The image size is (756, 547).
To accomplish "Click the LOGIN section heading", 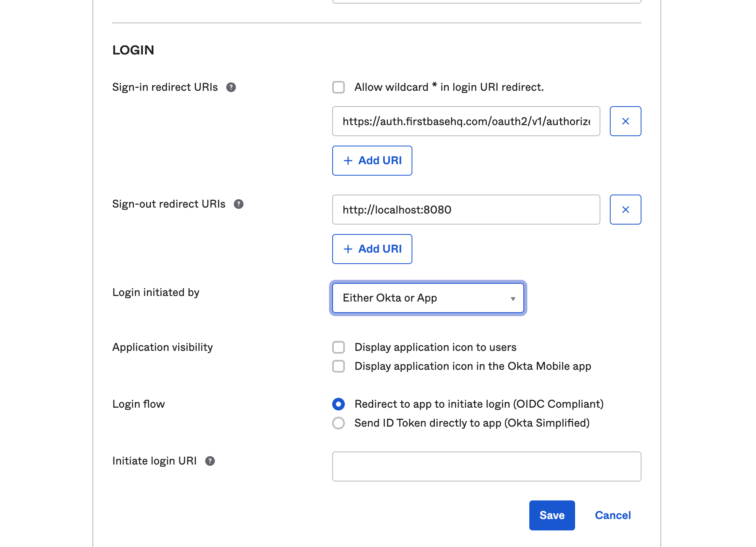I will [x=133, y=50].
